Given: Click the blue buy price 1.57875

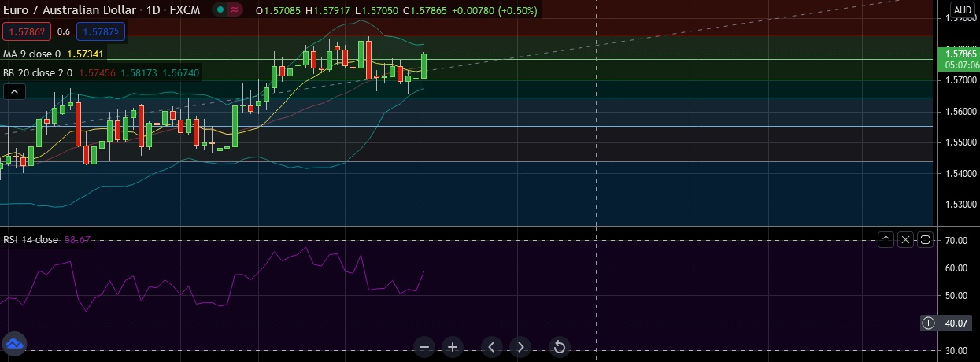Looking at the screenshot, I should tap(100, 31).
